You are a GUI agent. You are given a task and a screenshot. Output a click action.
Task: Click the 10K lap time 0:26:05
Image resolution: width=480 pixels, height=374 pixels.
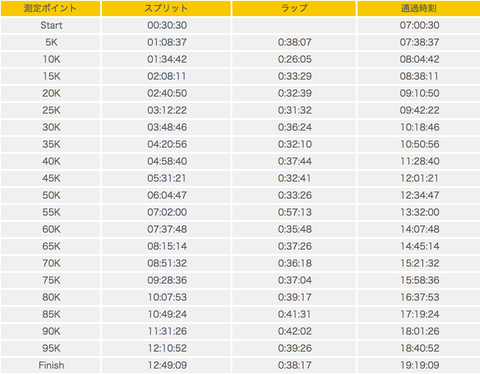pyautogui.click(x=295, y=59)
